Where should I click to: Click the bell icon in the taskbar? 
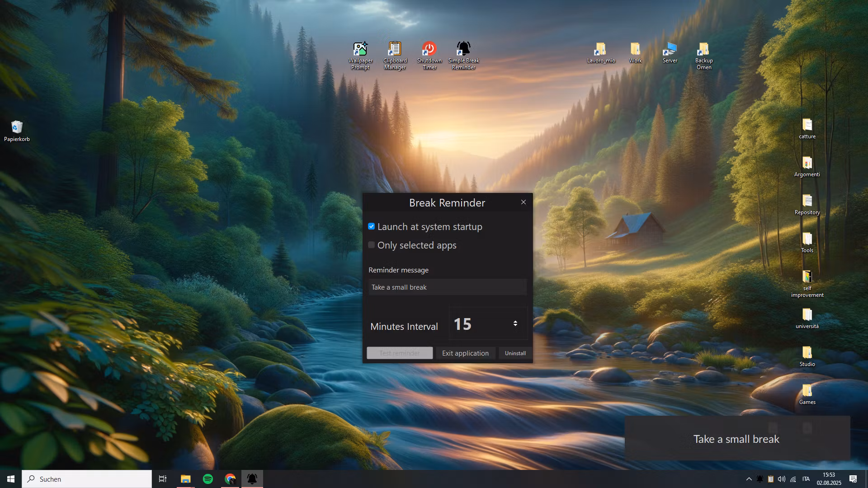click(x=252, y=479)
